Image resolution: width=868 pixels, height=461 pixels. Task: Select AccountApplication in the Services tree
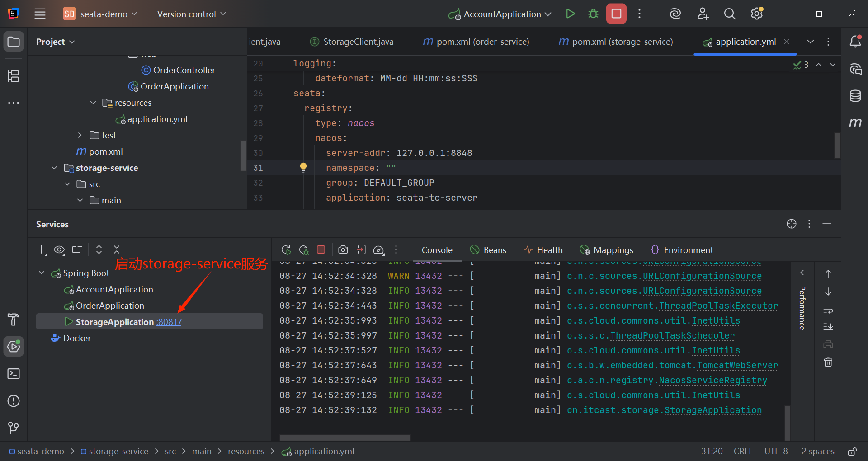[114, 289]
